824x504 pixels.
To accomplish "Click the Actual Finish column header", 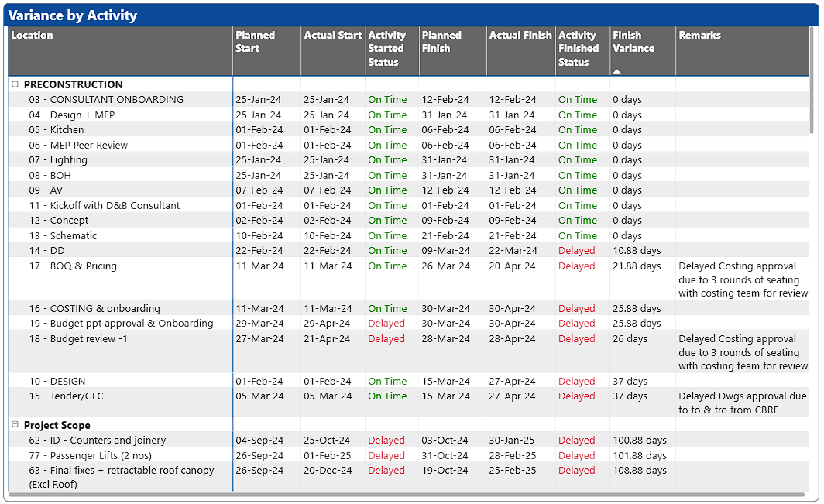I will coord(520,36).
